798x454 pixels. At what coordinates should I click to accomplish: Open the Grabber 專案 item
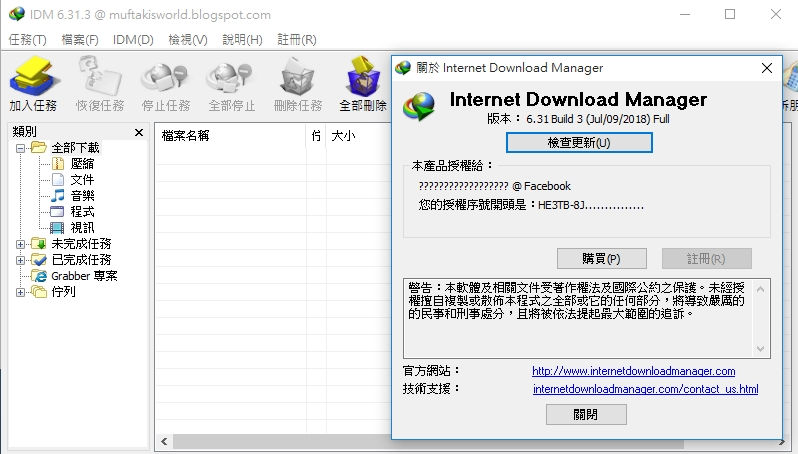coord(84,276)
